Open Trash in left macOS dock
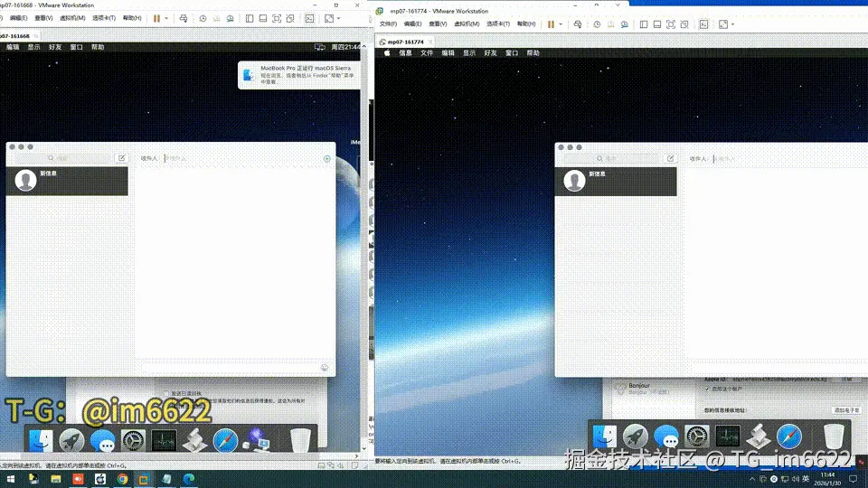The height and width of the screenshot is (488, 868). pyautogui.click(x=300, y=440)
